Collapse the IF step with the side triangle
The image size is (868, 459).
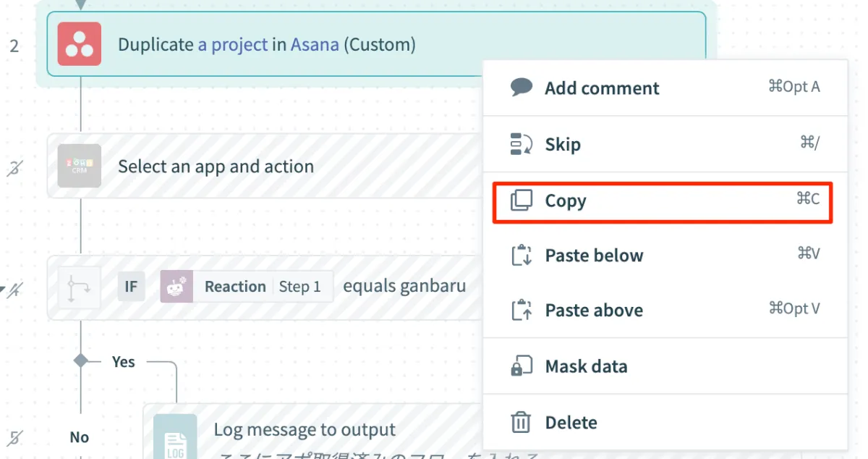tap(4, 291)
